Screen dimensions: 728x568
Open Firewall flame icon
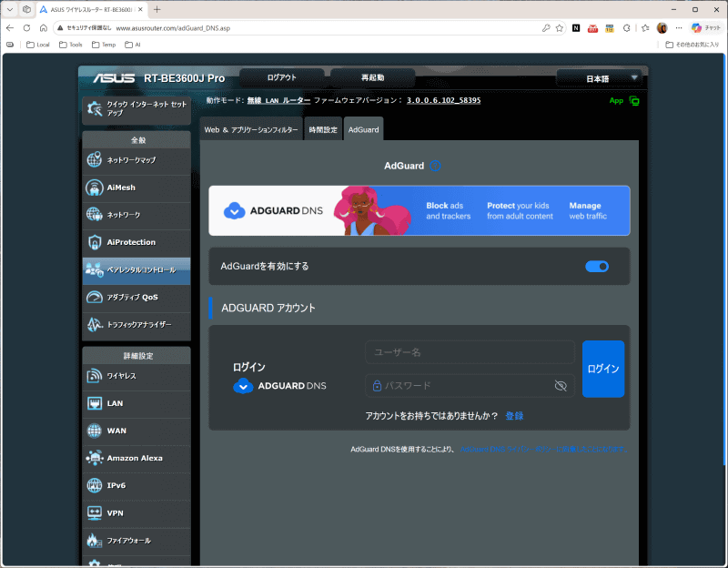[95, 540]
